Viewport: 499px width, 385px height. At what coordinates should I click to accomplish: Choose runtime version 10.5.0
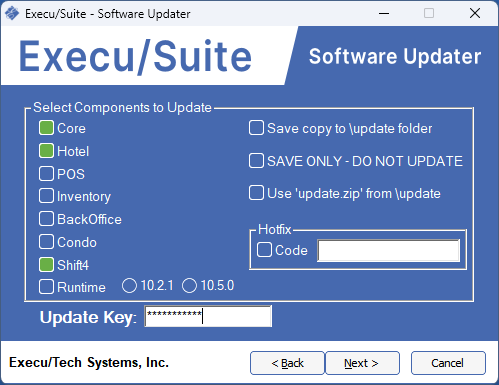[x=189, y=286]
